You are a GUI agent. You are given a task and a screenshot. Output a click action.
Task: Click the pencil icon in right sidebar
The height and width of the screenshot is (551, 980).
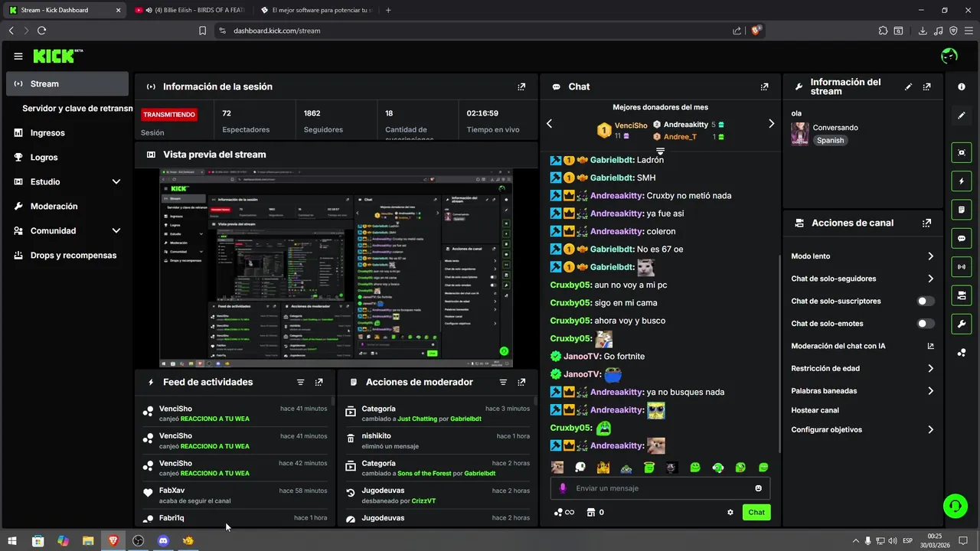[x=962, y=116]
